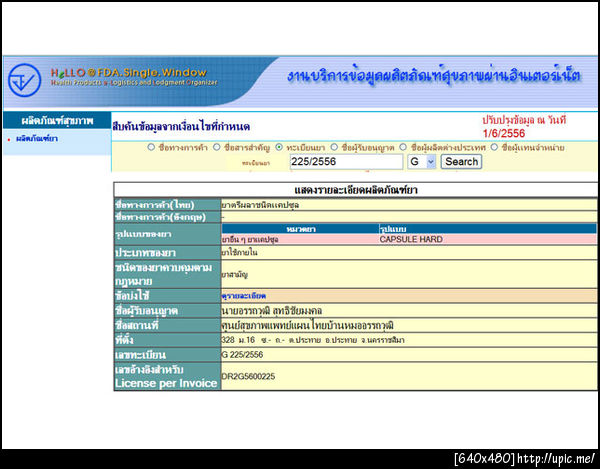Select the ชื่อผู้แทนจำหน่าย radio button
The image size is (600, 469).
(x=494, y=147)
